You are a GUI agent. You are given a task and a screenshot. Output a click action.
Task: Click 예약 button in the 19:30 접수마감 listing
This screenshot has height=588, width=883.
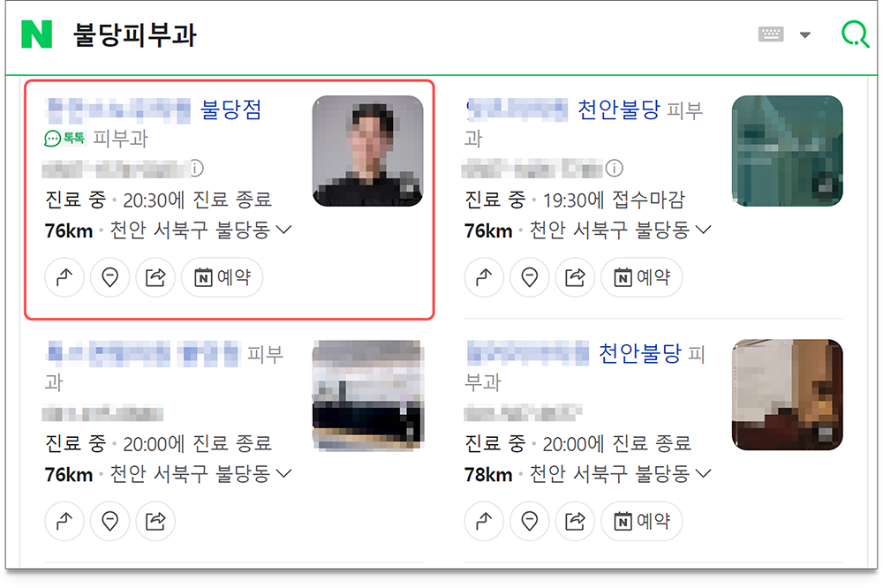pos(642,277)
